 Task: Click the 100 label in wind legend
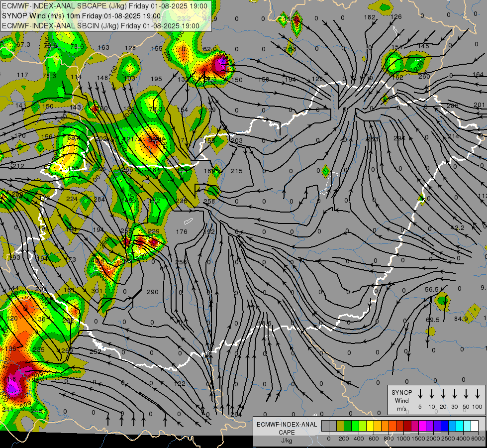477,407
